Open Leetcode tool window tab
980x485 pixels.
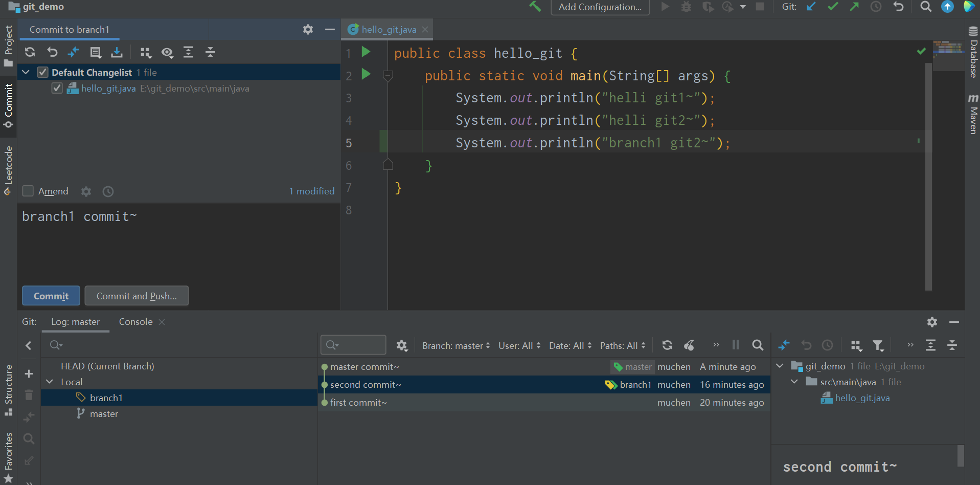coord(8,171)
